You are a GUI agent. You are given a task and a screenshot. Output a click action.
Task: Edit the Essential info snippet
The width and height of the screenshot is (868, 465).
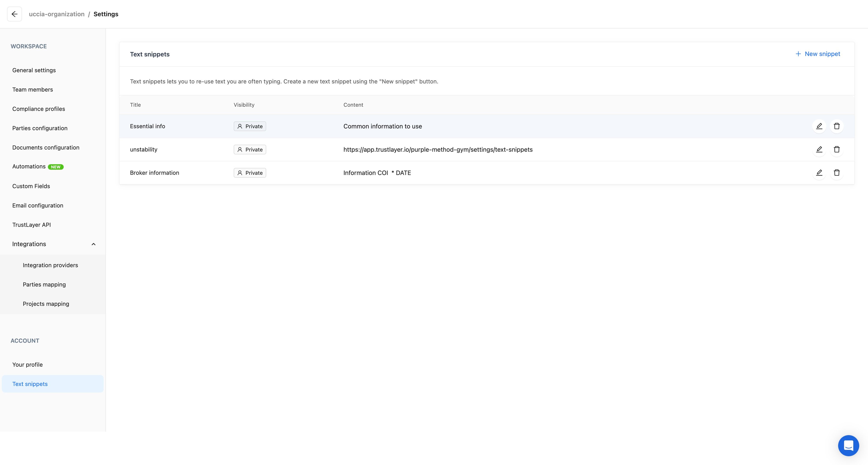click(819, 126)
